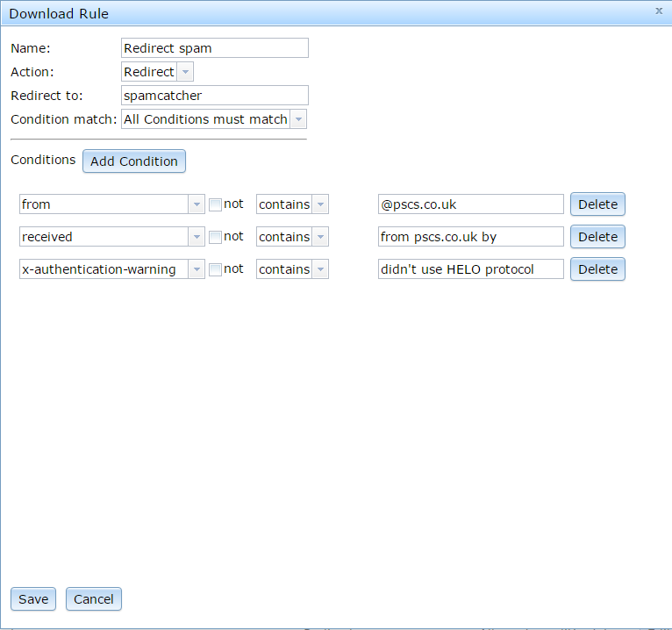Focus the Name field 'Redirect spam'

[x=215, y=48]
